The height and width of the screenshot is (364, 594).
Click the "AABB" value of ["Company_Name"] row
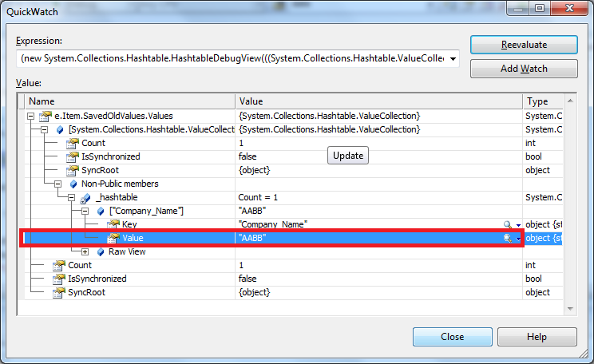pyautogui.click(x=252, y=211)
